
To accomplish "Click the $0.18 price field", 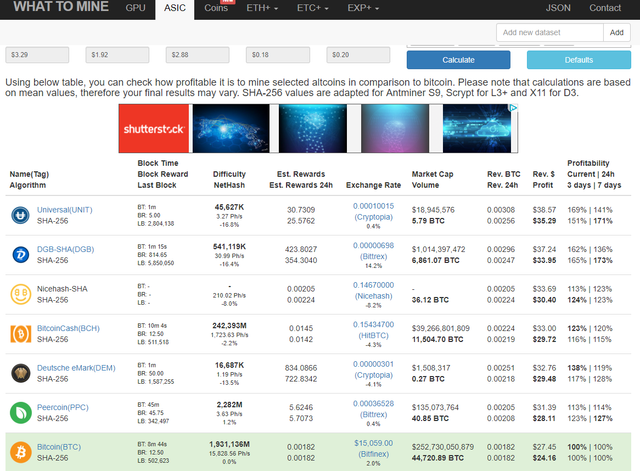I will coord(278,55).
